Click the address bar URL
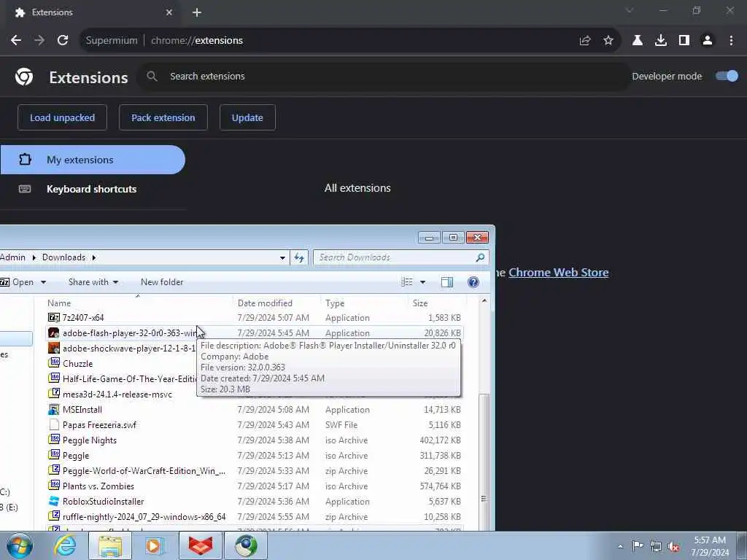The width and height of the screenshot is (747, 560). 197,41
